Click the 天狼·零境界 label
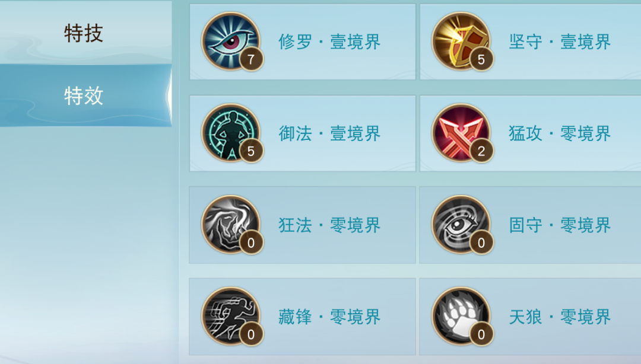Viewport: 641px width, 364px height. (560, 317)
